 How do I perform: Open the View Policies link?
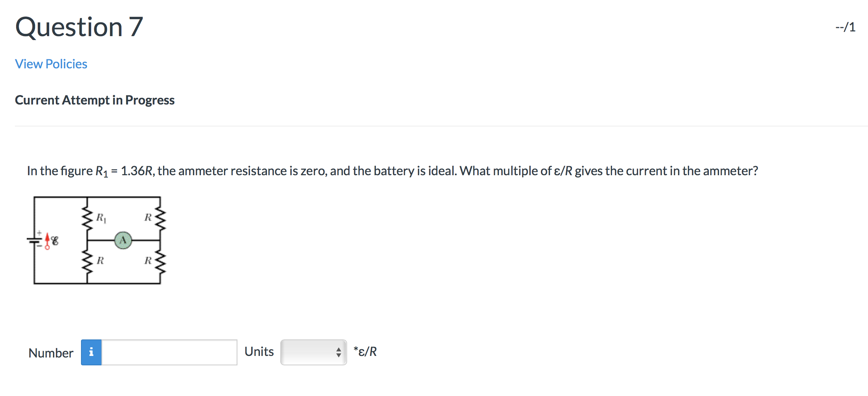tap(50, 64)
